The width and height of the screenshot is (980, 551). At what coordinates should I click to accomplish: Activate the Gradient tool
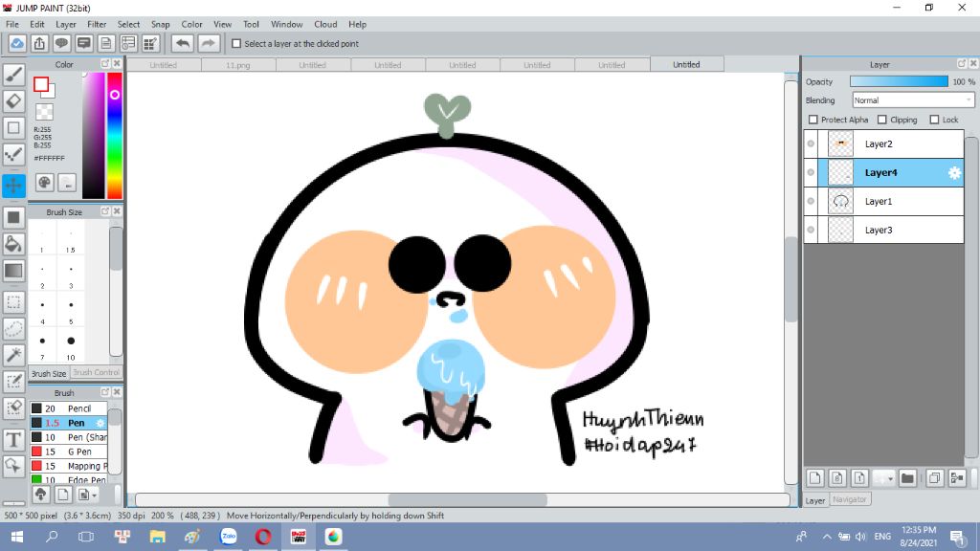click(13, 271)
